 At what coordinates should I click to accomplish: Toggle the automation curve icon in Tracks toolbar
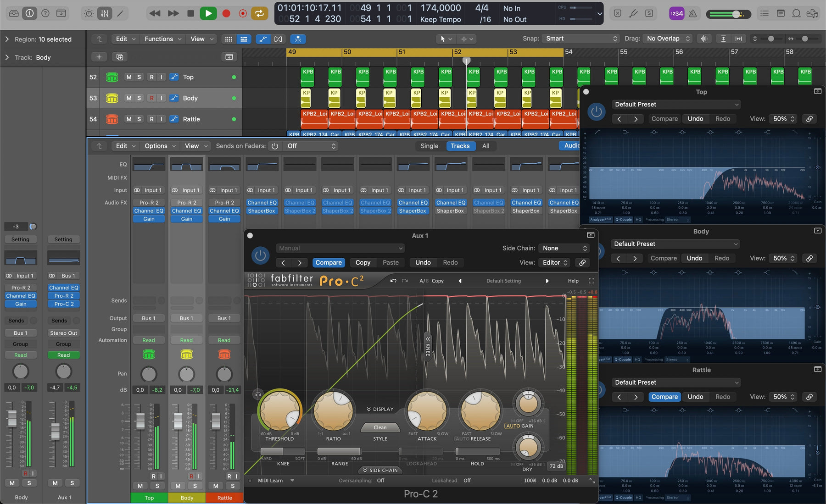(x=262, y=39)
